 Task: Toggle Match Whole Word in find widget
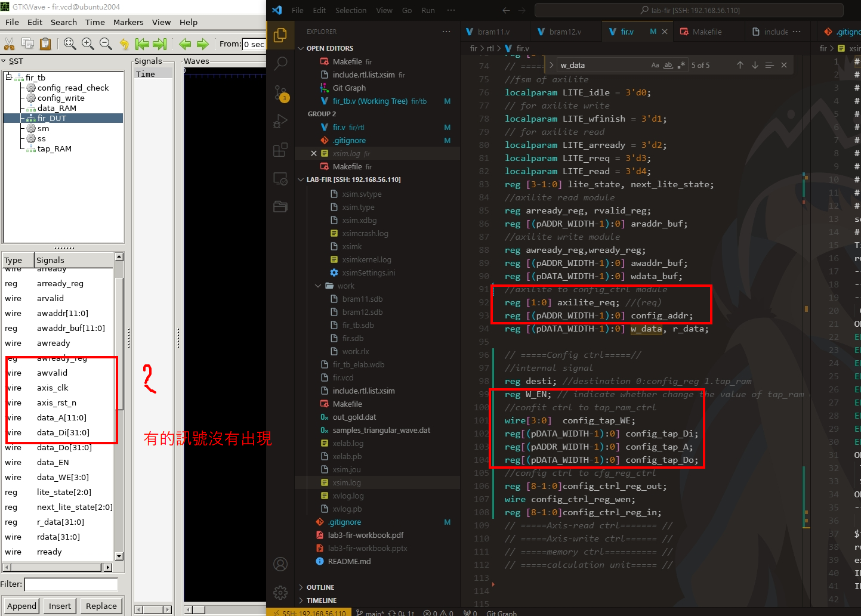tap(668, 65)
